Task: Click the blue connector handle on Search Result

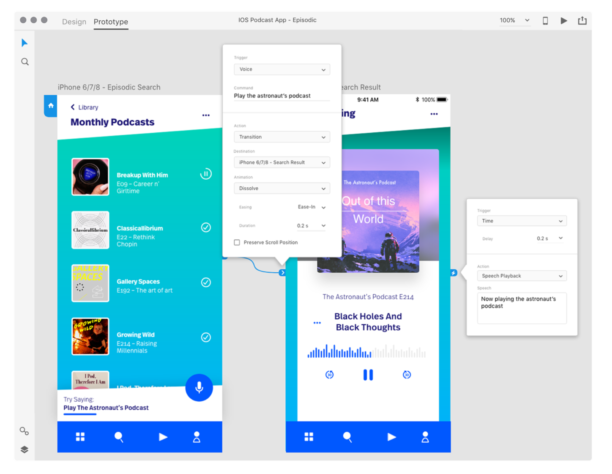Action: (x=282, y=273)
